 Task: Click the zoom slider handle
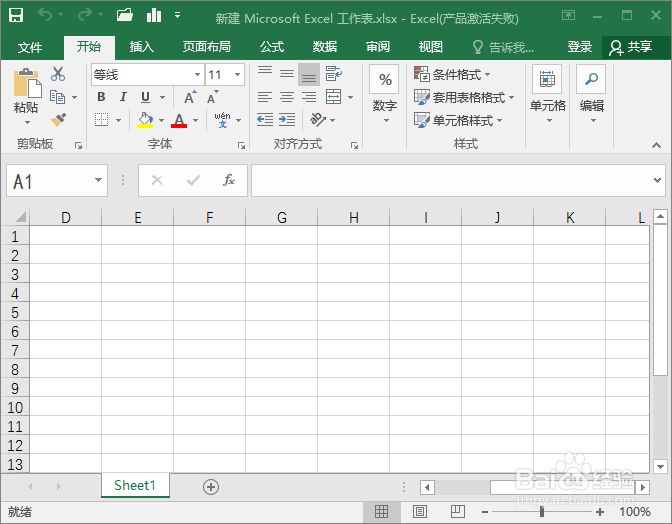tap(542, 511)
